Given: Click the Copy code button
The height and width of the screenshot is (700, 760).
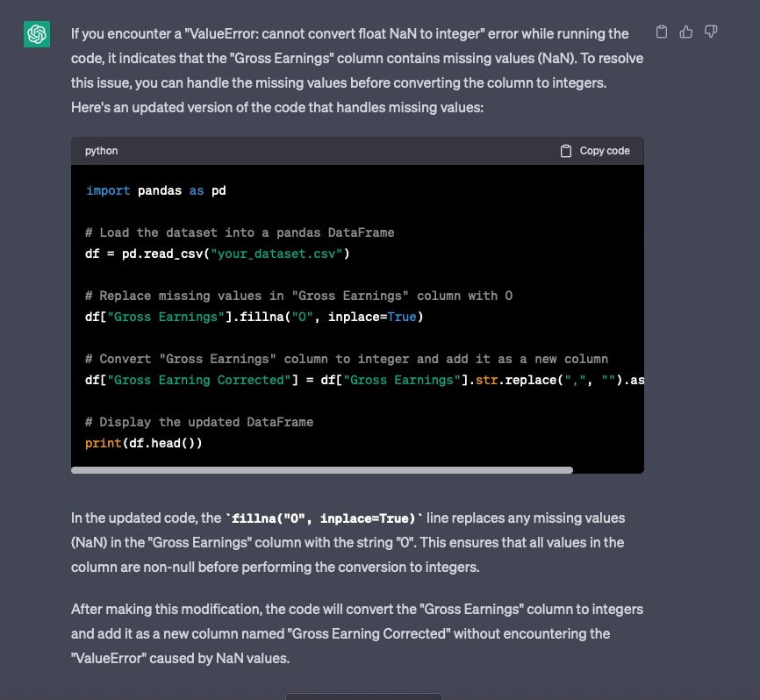Looking at the screenshot, I should click(595, 151).
